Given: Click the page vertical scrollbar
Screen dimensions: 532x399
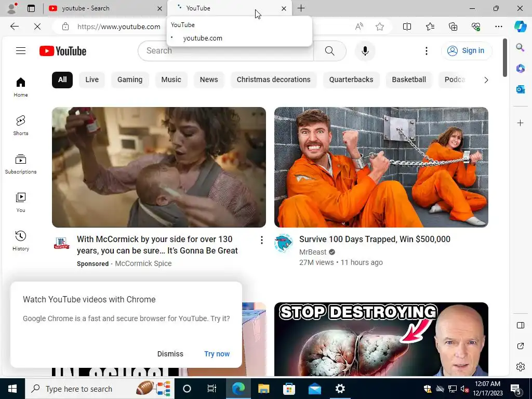Looking at the screenshot, I should click(x=505, y=58).
